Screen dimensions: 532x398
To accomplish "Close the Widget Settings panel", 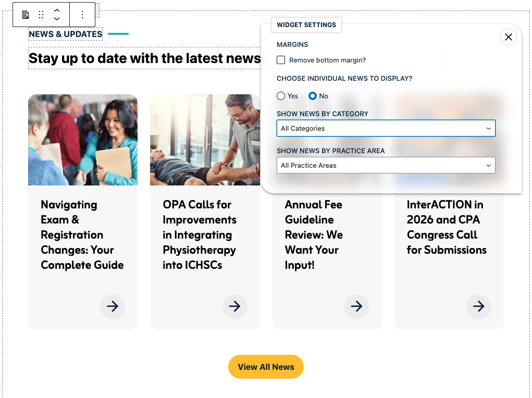I will pyautogui.click(x=509, y=37).
